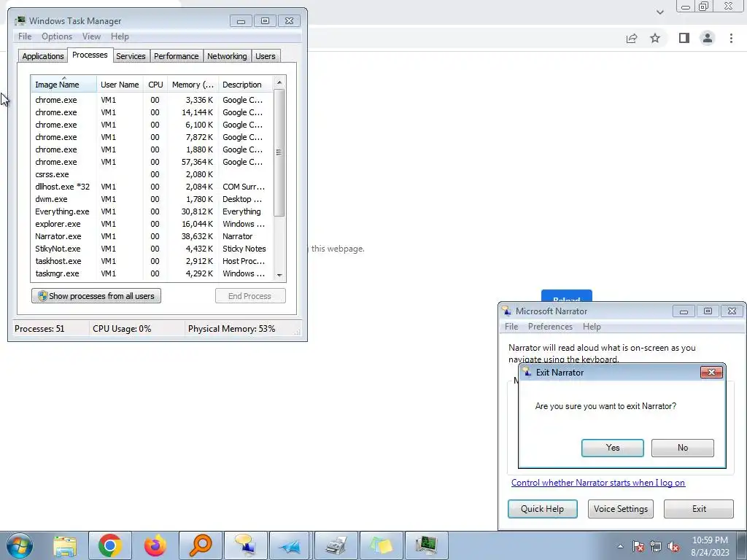Click the taskbar clock showing 10:59 PM
Image resolution: width=747 pixels, height=560 pixels.
pos(710,545)
